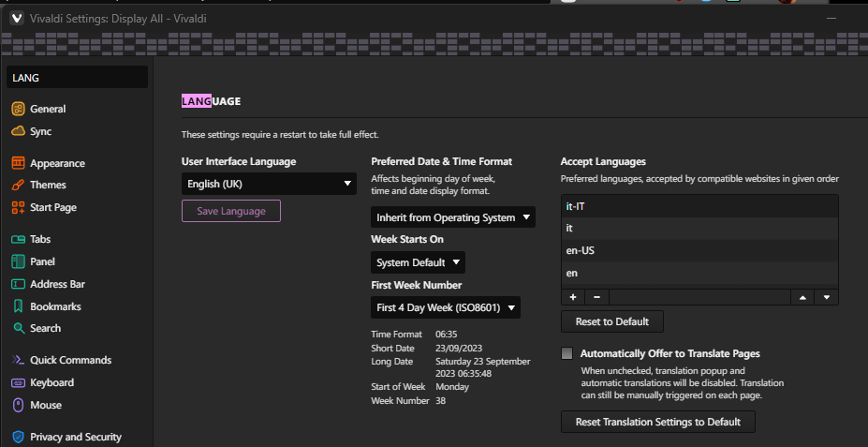Select en-US in Accept Languages list
This screenshot has height=447, width=868.
click(699, 250)
